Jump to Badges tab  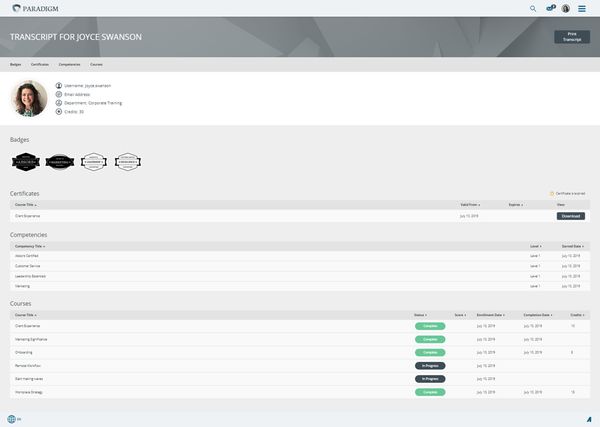pyautogui.click(x=15, y=64)
